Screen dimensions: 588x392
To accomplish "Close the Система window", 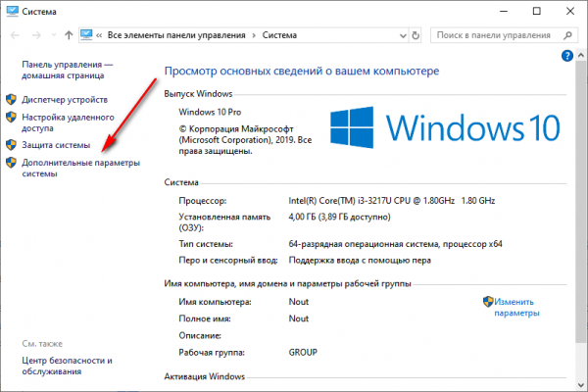I will pos(570,11).
